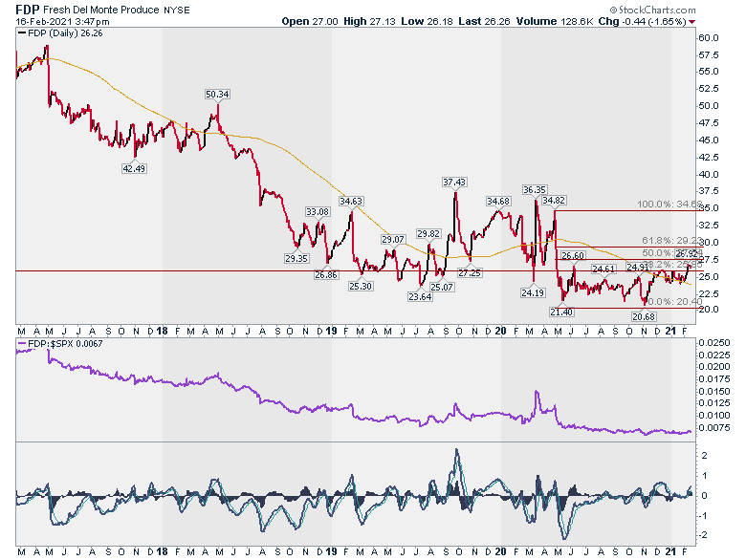Click the 34.82 peak price label
This screenshot has height=560, width=746.
(x=554, y=201)
